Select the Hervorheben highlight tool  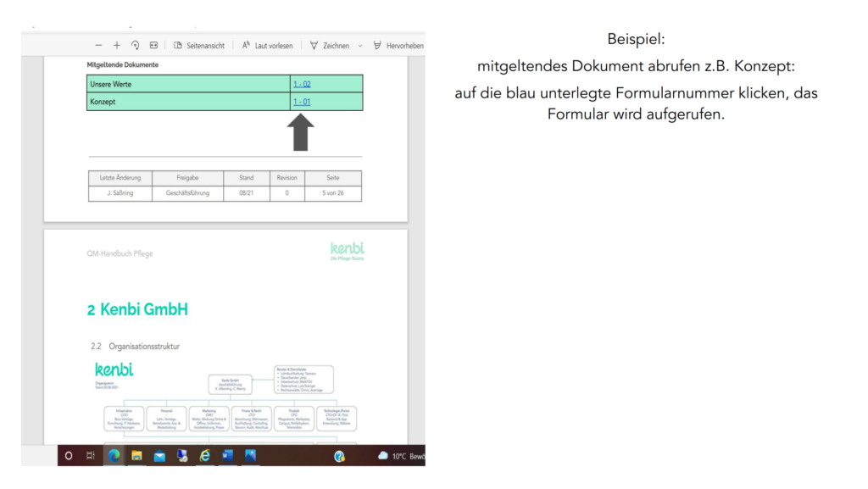coord(398,46)
